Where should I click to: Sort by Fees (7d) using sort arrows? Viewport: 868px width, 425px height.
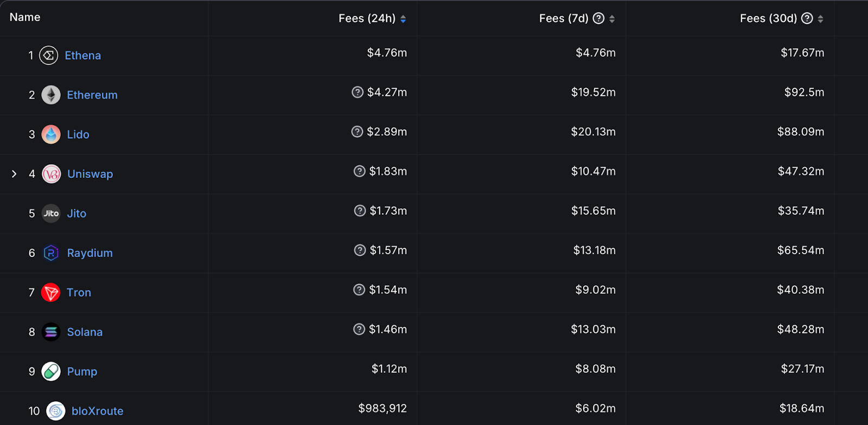[x=612, y=19]
